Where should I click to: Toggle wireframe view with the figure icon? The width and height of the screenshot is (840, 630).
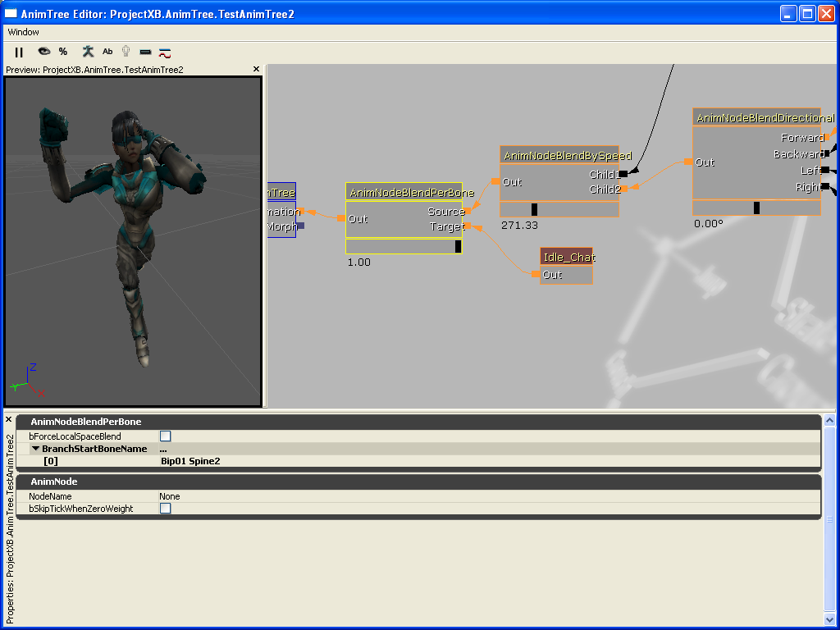(125, 52)
